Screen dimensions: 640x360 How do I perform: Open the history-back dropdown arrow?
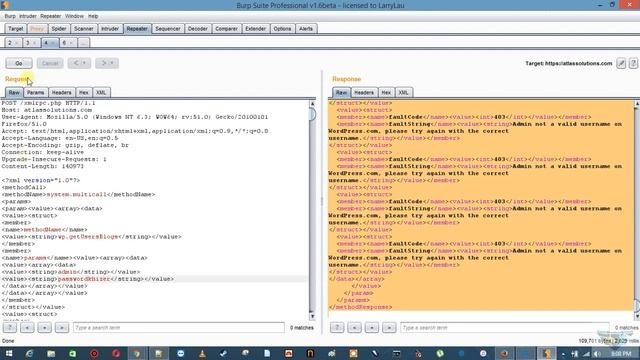coord(85,63)
